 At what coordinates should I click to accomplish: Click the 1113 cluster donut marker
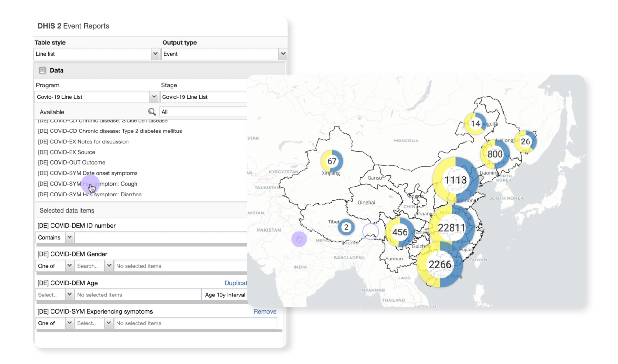click(x=455, y=180)
